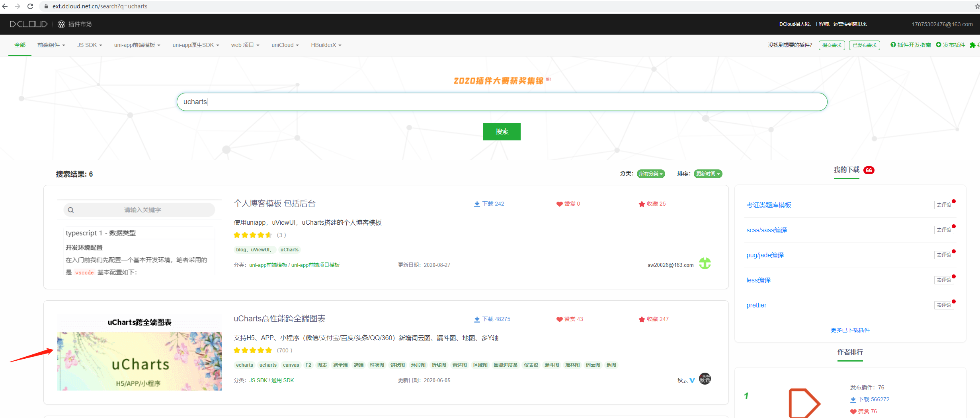Click the plus icon before 发布插件

pyautogui.click(x=938, y=45)
